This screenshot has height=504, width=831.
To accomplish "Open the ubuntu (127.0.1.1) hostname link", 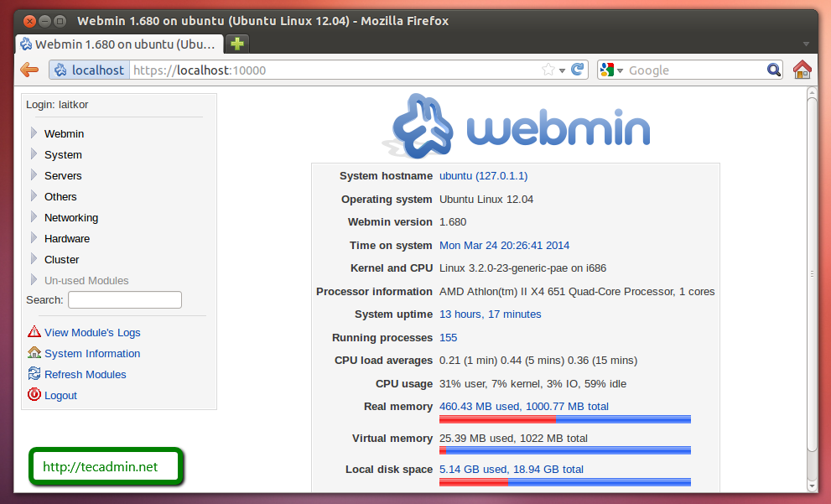I will (483, 176).
